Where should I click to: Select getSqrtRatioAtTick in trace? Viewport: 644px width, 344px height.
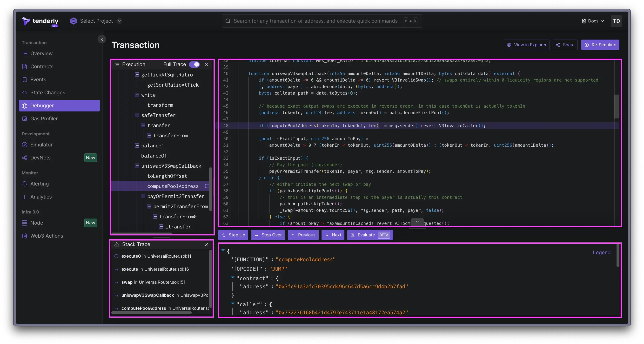click(x=173, y=85)
